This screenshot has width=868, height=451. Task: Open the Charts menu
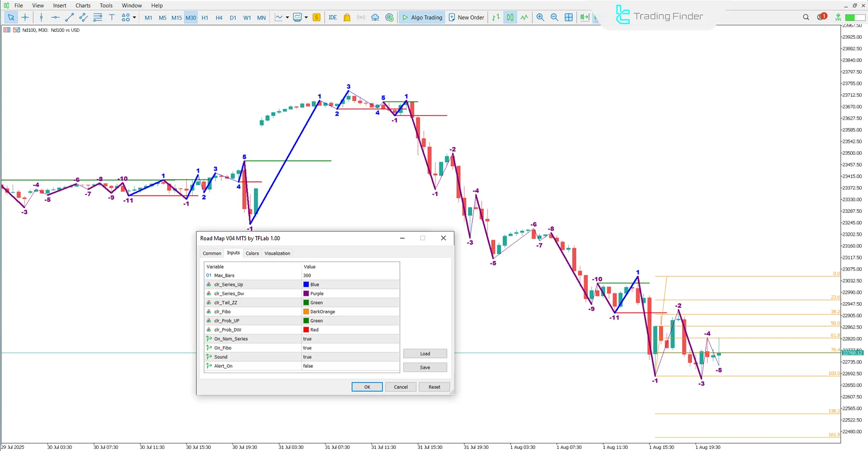pos(83,5)
